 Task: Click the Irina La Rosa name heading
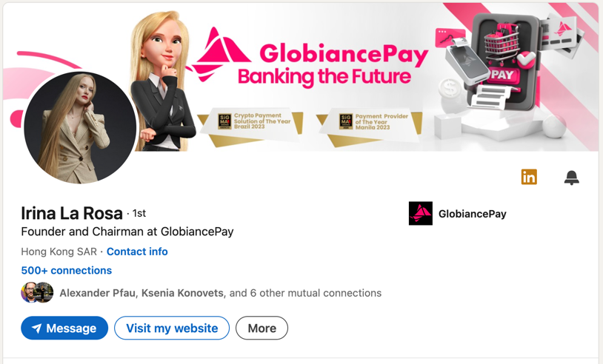coord(72,213)
